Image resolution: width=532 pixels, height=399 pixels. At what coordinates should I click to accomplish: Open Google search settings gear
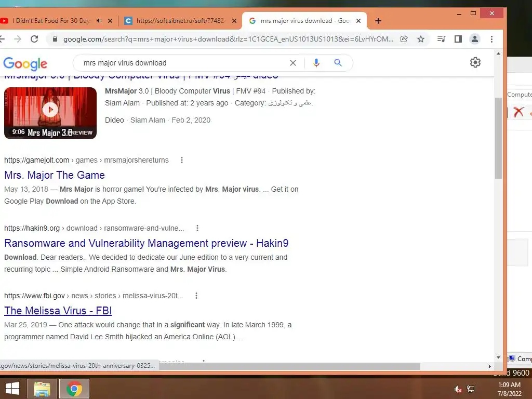tap(475, 62)
